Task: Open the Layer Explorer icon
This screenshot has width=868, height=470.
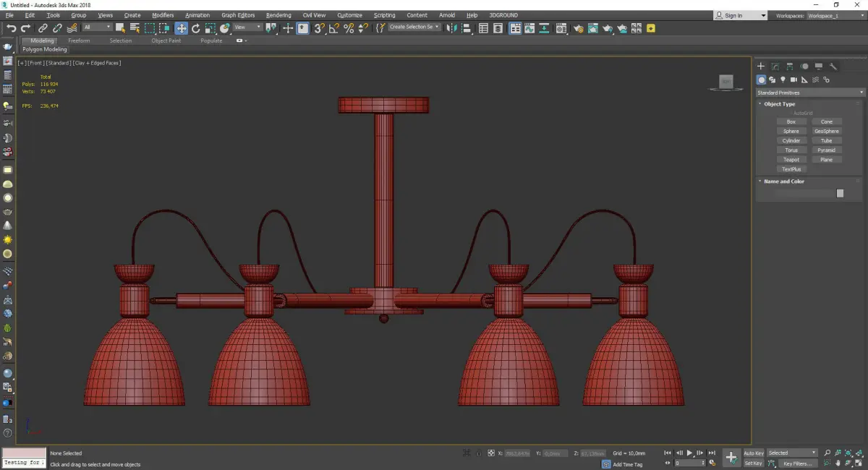Action: 499,28
